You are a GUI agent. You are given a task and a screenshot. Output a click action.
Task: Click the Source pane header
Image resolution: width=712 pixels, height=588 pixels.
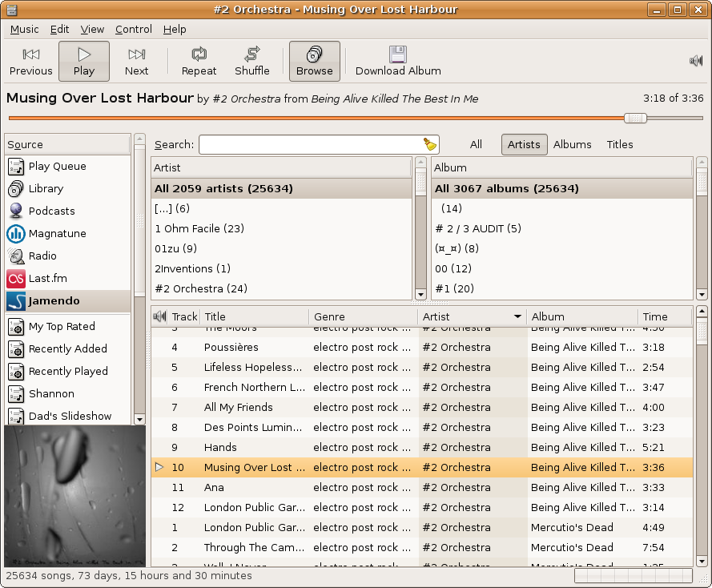(x=67, y=145)
